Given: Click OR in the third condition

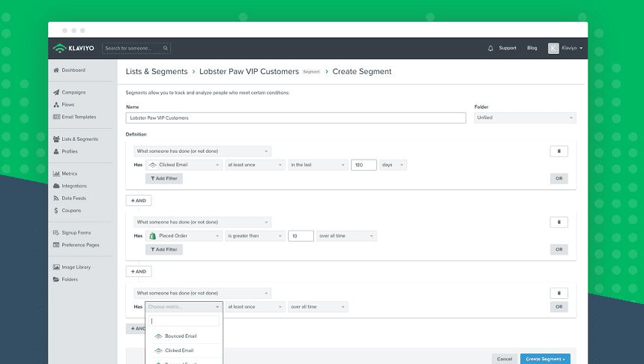Looking at the screenshot, I should (559, 307).
